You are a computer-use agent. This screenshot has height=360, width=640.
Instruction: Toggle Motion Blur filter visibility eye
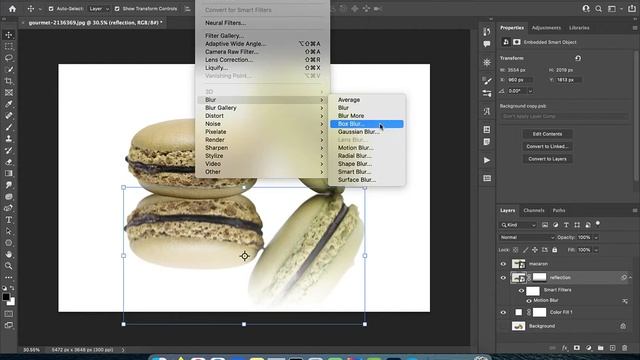(x=529, y=301)
